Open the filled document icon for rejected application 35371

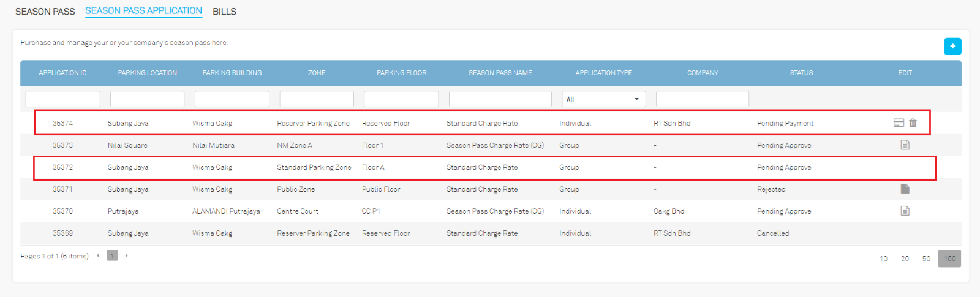click(x=905, y=189)
